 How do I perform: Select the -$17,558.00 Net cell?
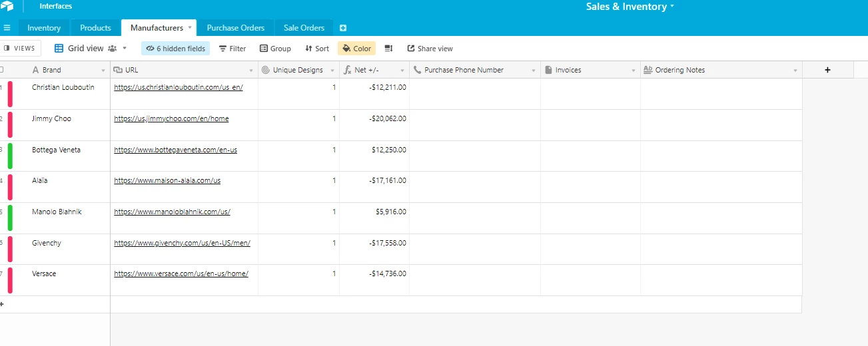coord(374,250)
